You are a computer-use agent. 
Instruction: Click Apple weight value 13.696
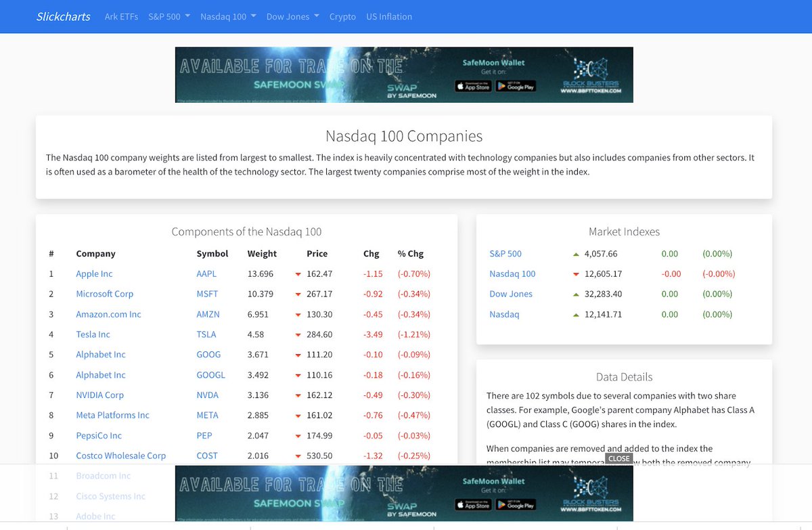tap(261, 274)
